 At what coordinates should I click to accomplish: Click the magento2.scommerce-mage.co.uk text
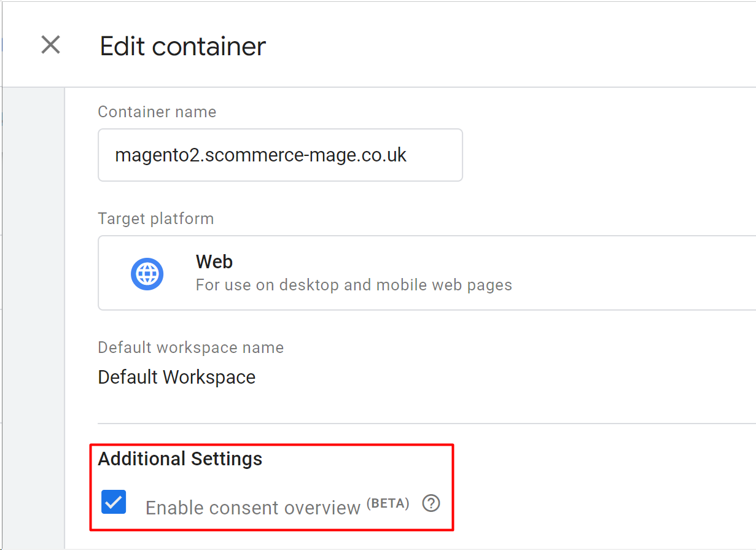pos(260,155)
